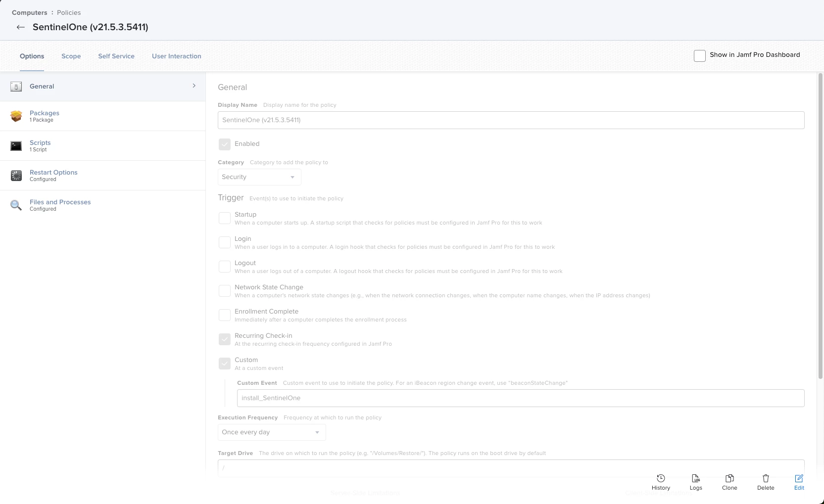The height and width of the screenshot is (504, 824).
Task: Click the 'Execution Frequency' label
Action: 247,418
